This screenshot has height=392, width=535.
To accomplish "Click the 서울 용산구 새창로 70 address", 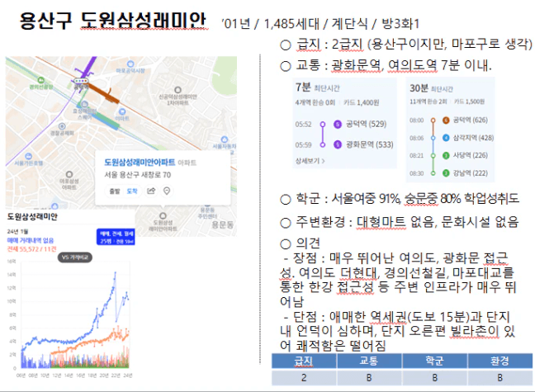I will coord(138,175).
